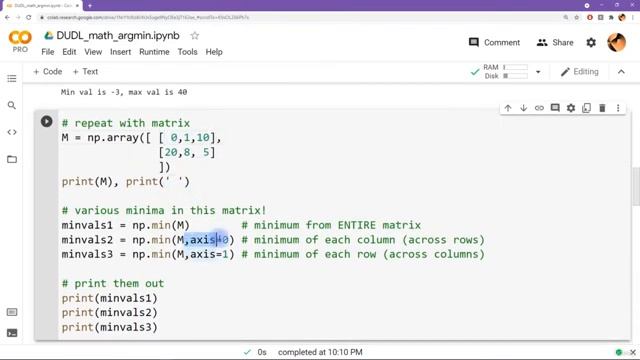This screenshot has height=360, width=640.
Task: Click the line 'minvals3 = np.min(M,axis=1)'
Action: 148,254
